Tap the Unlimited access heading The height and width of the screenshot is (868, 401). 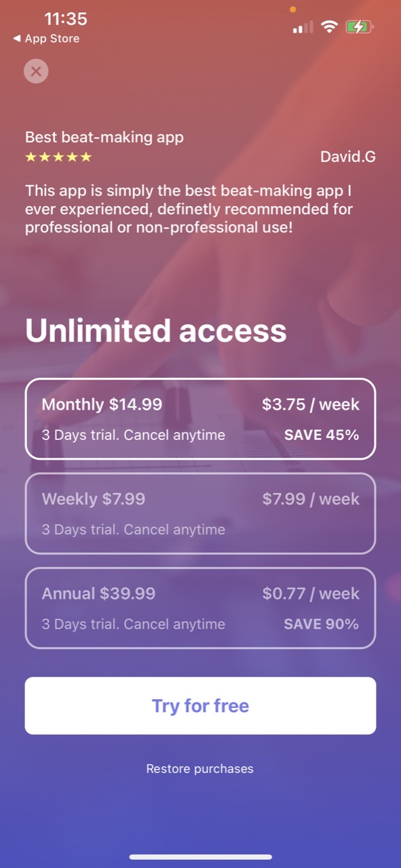tap(156, 330)
